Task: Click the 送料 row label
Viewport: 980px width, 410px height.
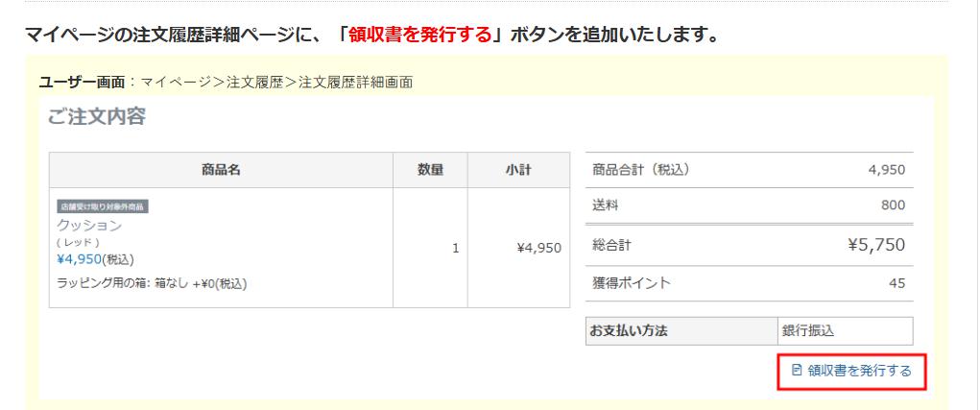Action: 605,205
